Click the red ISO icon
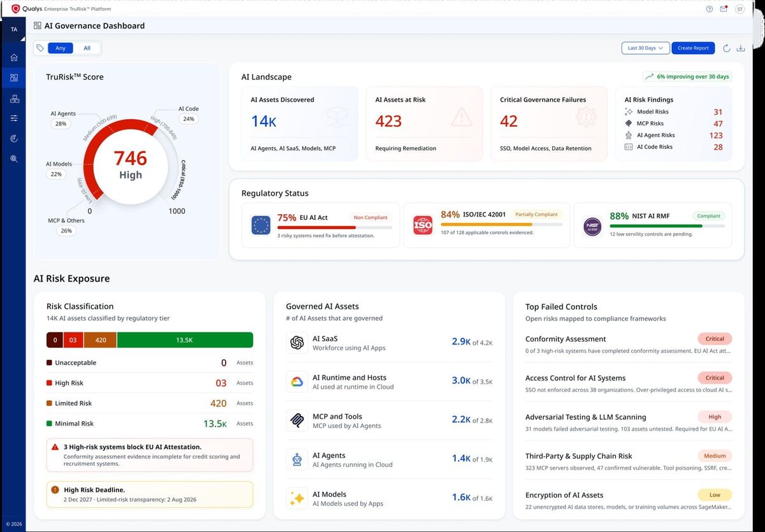The image size is (765, 532). 423,225
